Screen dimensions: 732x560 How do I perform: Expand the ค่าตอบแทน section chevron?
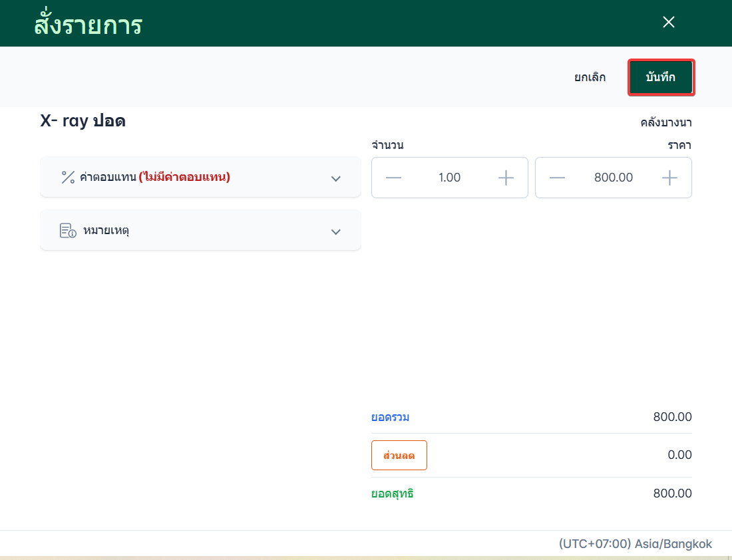tap(335, 179)
